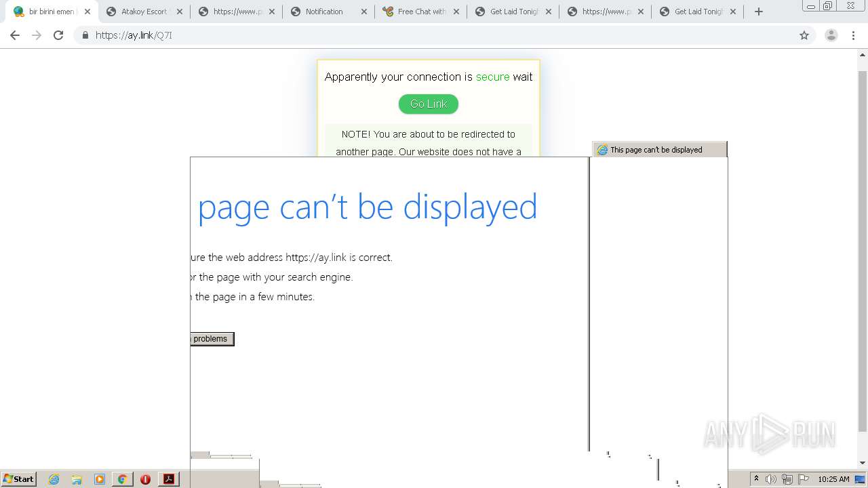Open Opera browser from taskbar

[145, 479]
